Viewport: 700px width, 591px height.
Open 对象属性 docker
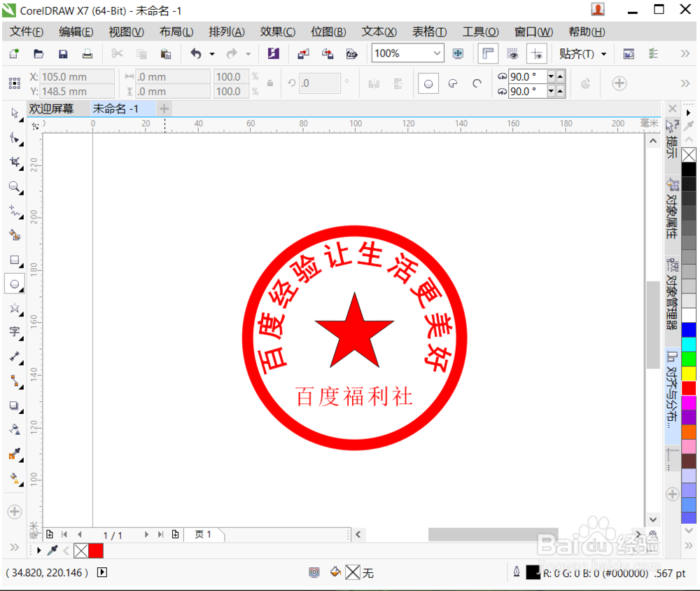(672, 209)
